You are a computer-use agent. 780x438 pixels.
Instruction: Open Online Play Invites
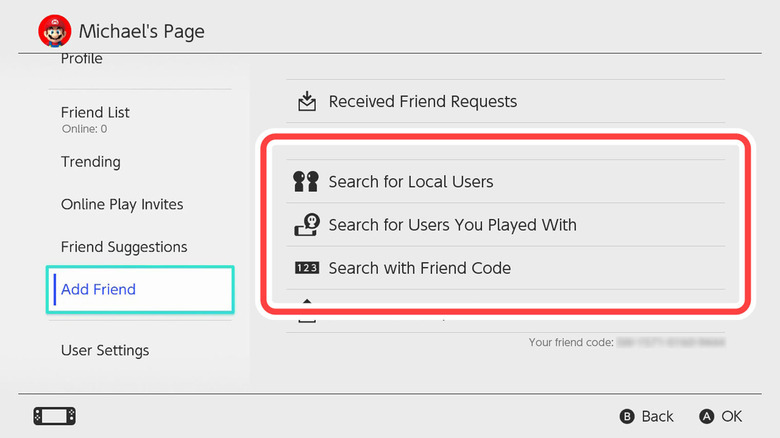pos(122,204)
